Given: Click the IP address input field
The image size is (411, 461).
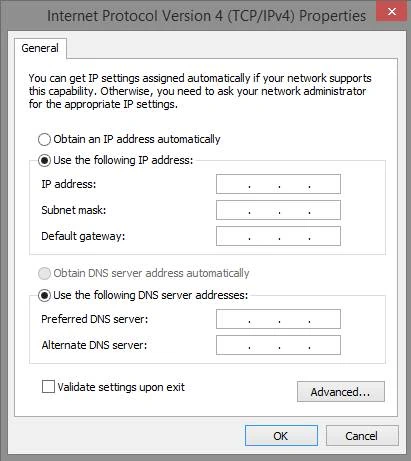Looking at the screenshot, I should tap(278, 184).
